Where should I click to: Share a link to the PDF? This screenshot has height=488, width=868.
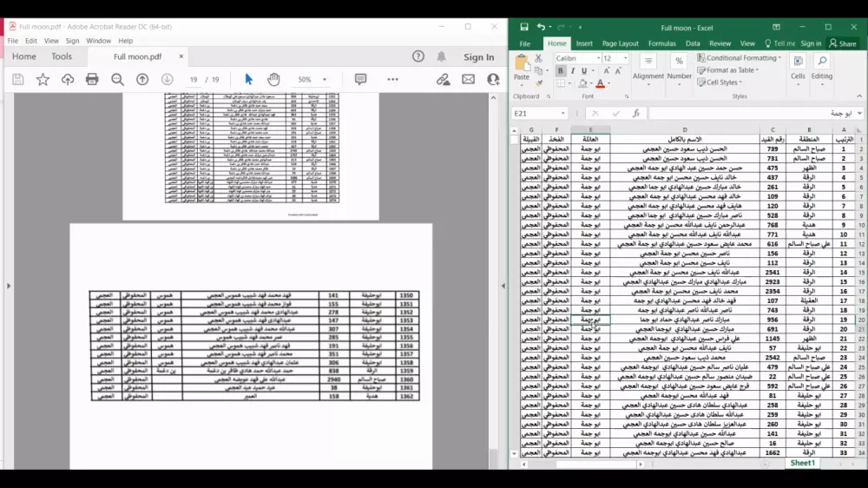tap(443, 79)
